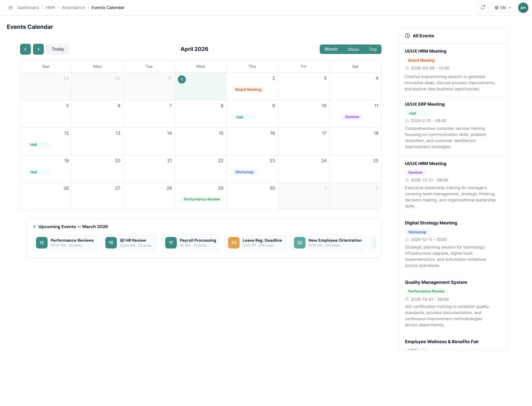532x406 pixels.
Task: Click Board Meeting tag in All Events
Action: point(421,60)
